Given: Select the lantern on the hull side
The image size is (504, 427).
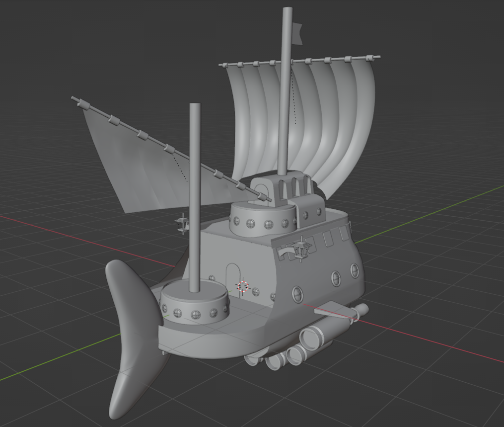Looking at the screenshot, I should pyautogui.click(x=301, y=248).
